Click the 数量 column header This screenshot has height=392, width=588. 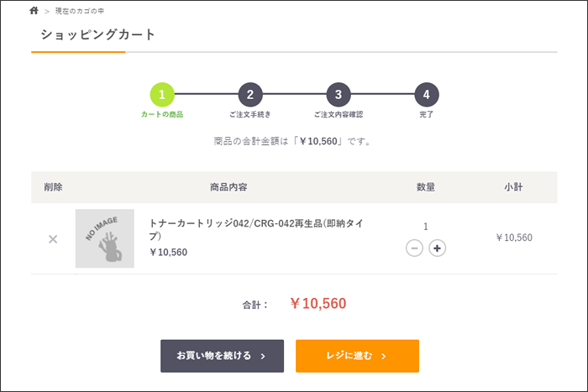[x=426, y=187]
